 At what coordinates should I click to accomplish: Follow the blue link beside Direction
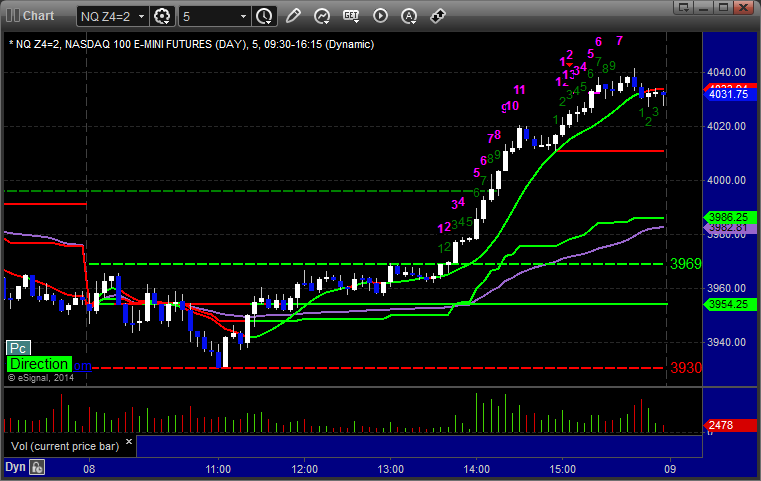pos(82,365)
